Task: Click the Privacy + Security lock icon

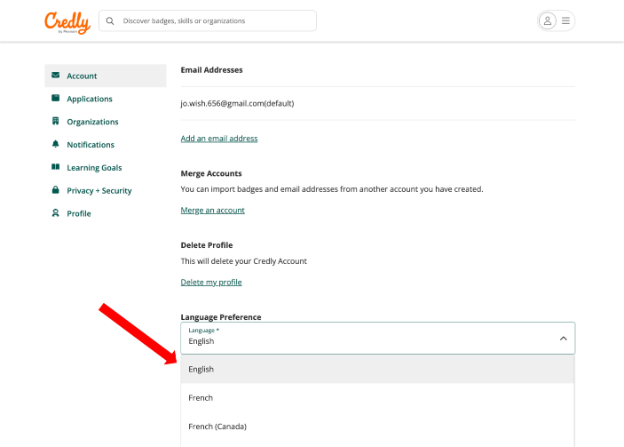Action: click(x=56, y=190)
